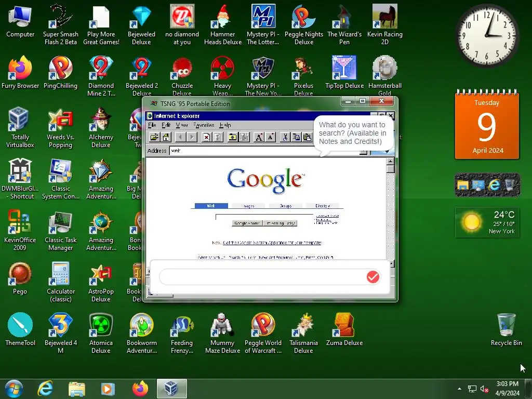Image resolution: width=532 pixels, height=399 pixels.
Task: Select Talismania Deluxe desktop icon
Action: pos(303,334)
